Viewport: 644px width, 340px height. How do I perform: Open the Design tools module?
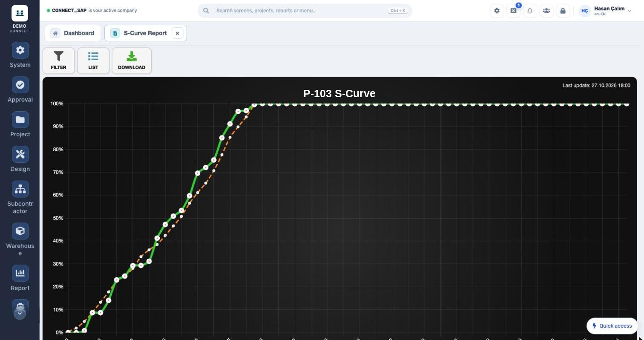point(20,159)
